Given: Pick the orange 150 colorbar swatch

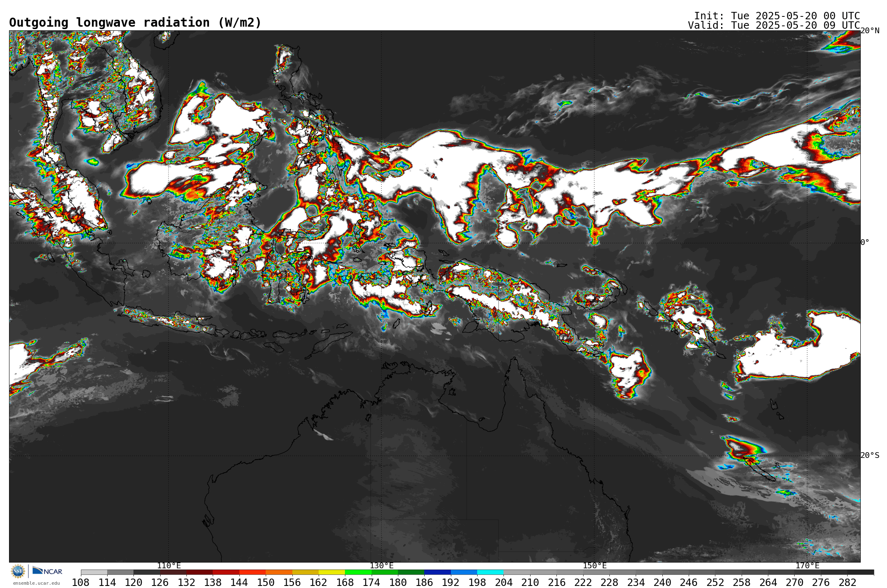Looking at the screenshot, I should click(279, 572).
